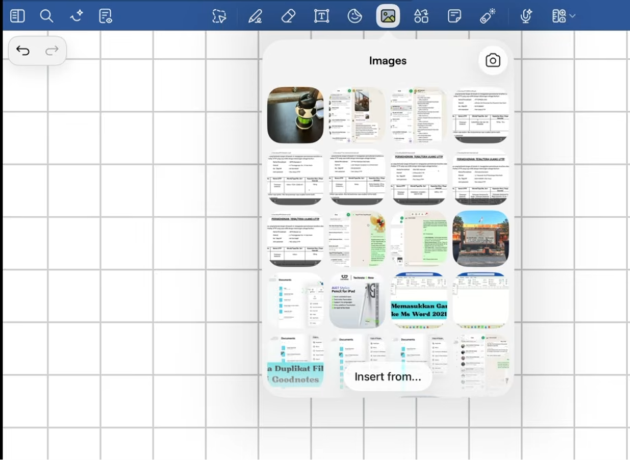Screen dimensions: 630x460
Task: Redo the last undone action
Action: [x=52, y=51]
